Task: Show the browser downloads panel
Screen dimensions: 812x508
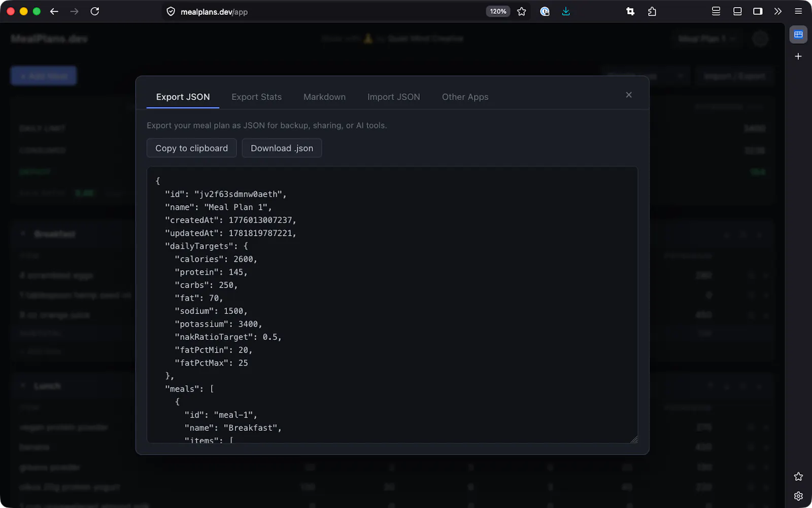Action: click(x=566, y=11)
